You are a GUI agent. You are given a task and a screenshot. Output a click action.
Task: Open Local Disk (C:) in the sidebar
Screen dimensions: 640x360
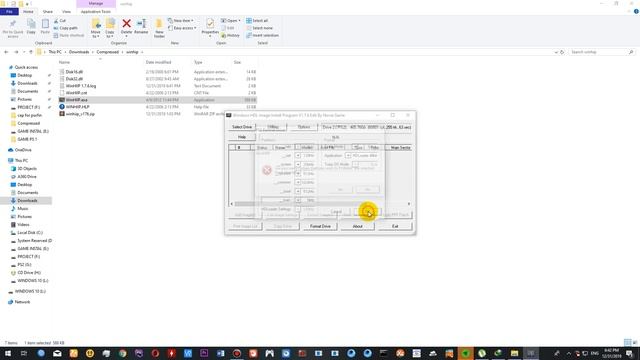coord(30,233)
